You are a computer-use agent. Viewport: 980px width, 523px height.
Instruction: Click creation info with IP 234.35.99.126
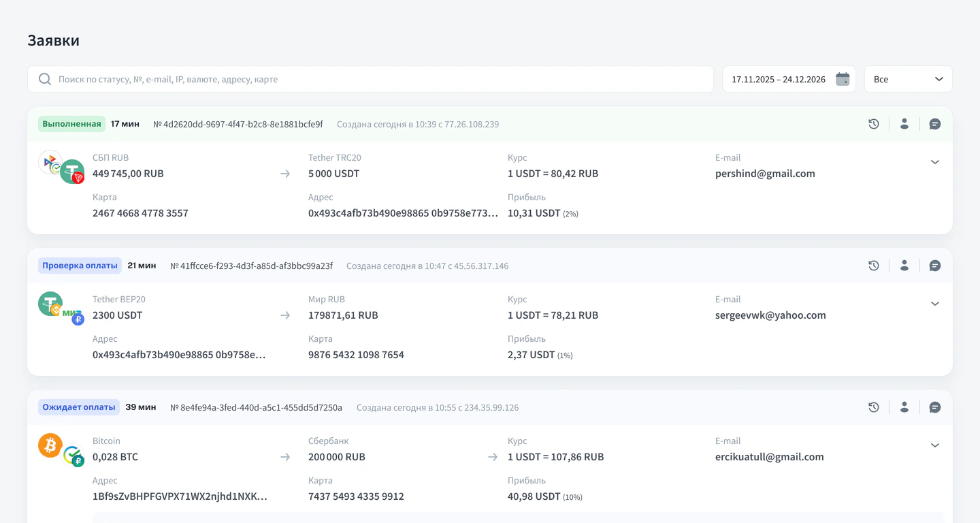tap(438, 408)
